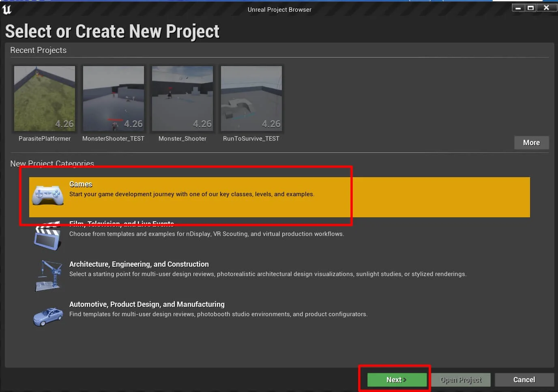This screenshot has width=558, height=392.
Task: Click the photobooth studio environments description
Action: [218, 314]
